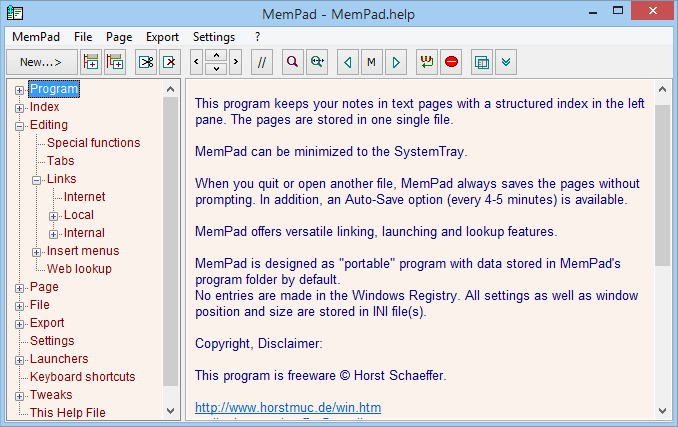
Task: Select the Tabs page in tree
Action: pos(61,161)
